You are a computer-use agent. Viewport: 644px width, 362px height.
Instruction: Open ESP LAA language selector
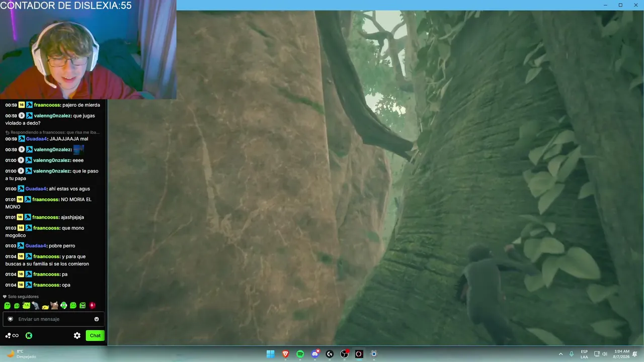(584, 354)
